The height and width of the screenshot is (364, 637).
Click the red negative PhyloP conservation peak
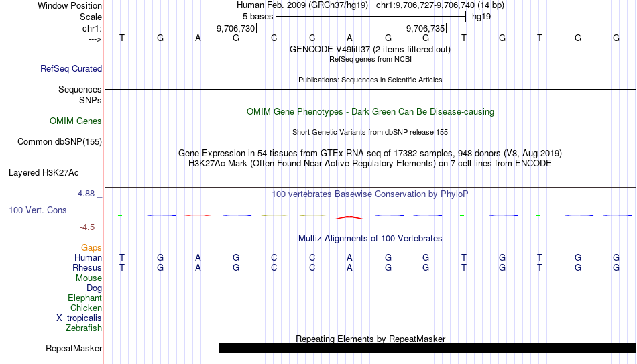[x=349, y=217]
